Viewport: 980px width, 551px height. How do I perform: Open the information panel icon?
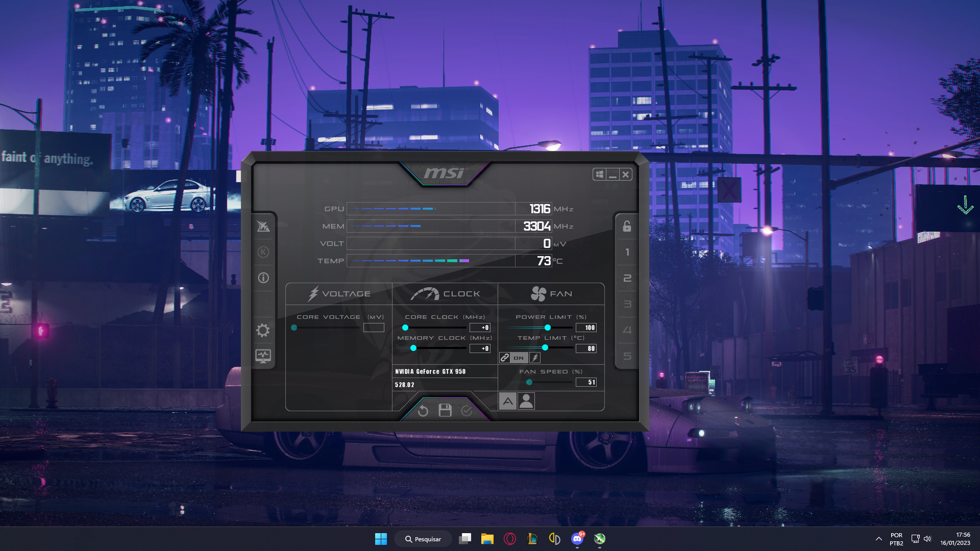[263, 278]
